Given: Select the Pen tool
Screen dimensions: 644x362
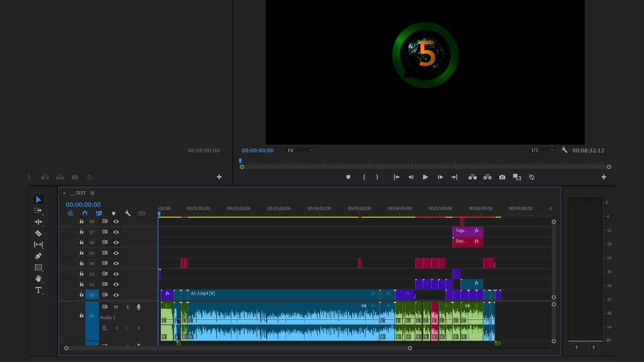Looking at the screenshot, I should [x=38, y=256].
